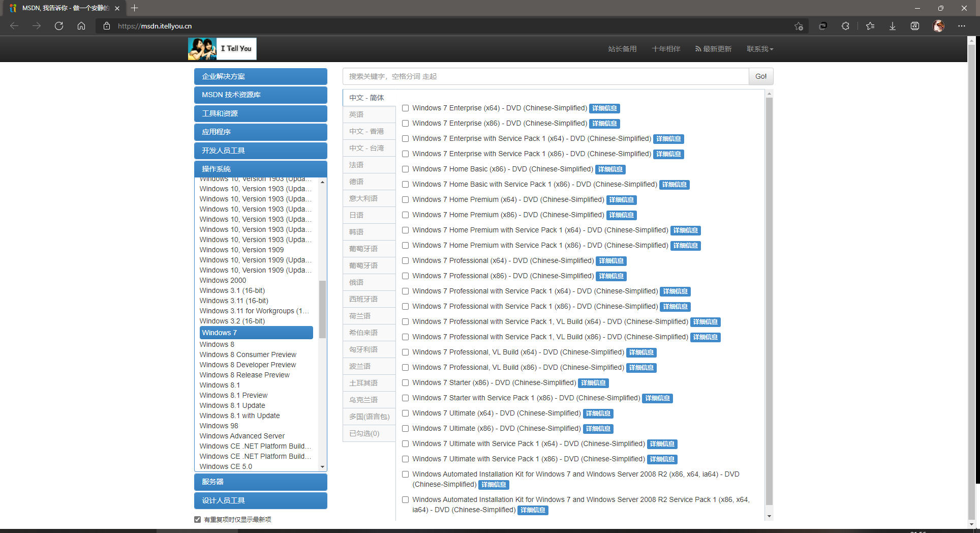The height and width of the screenshot is (533, 980).
Task: Check Windows 7 Home Basic (x86) checkbox
Action: [406, 169]
